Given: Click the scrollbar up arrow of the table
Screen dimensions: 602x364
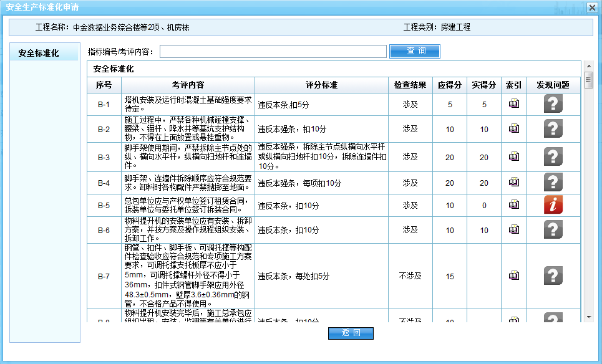Looking at the screenshot, I should [588, 65].
